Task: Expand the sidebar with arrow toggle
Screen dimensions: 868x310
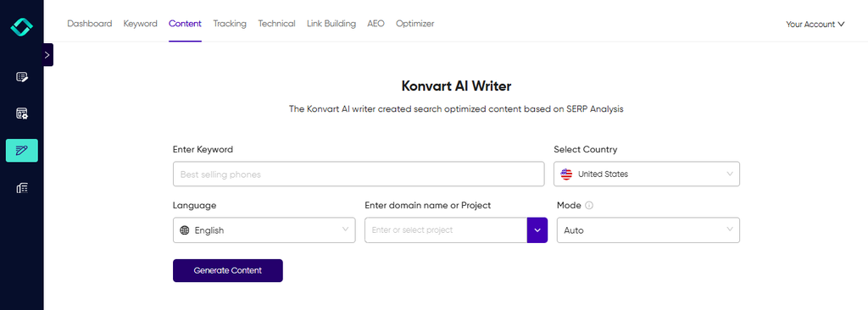Action: click(x=47, y=55)
